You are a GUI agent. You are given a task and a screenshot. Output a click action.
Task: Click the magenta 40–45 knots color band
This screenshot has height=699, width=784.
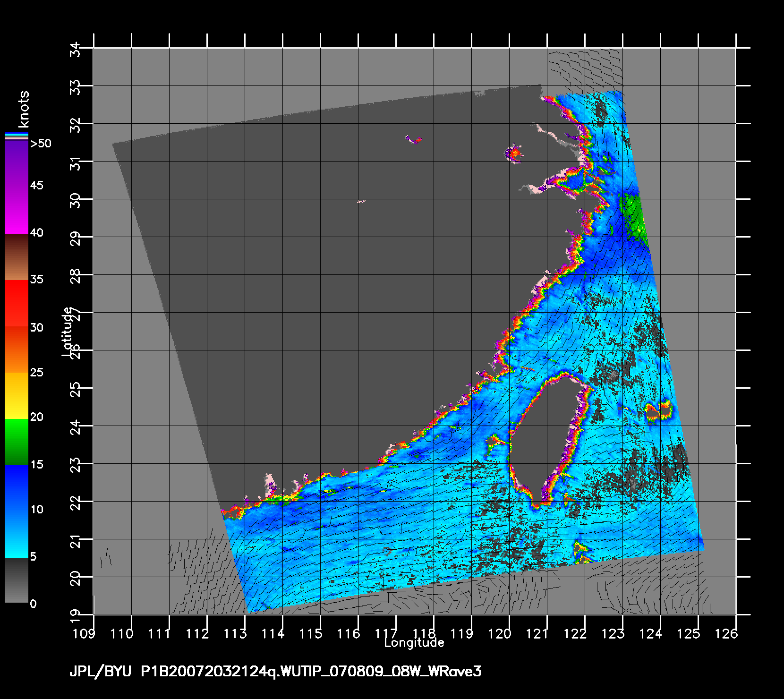[x=16, y=209]
